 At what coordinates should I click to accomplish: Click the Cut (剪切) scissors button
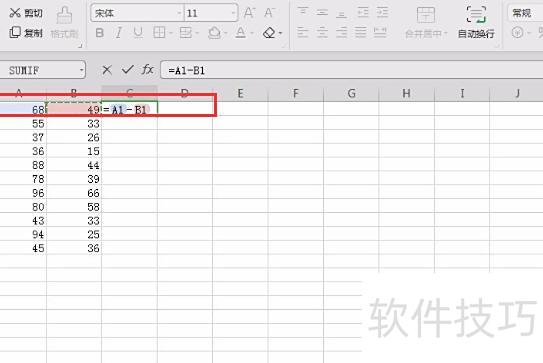click(x=26, y=13)
